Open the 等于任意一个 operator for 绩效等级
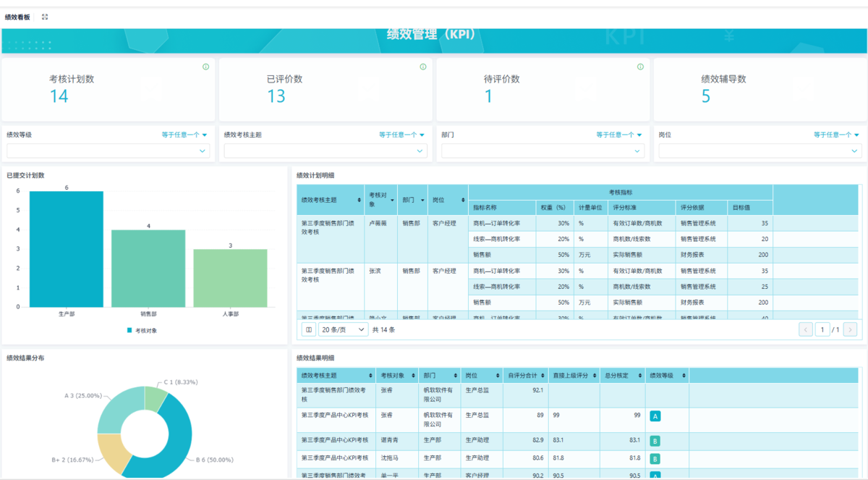The image size is (868, 480). click(184, 135)
